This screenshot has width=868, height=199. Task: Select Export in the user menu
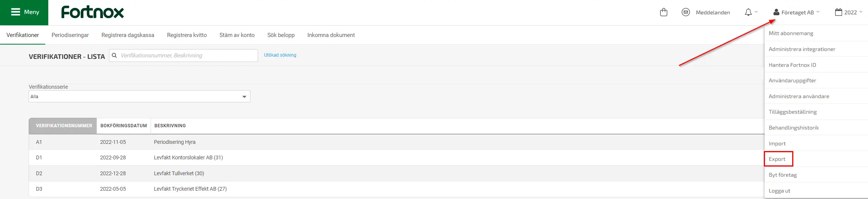(x=777, y=159)
